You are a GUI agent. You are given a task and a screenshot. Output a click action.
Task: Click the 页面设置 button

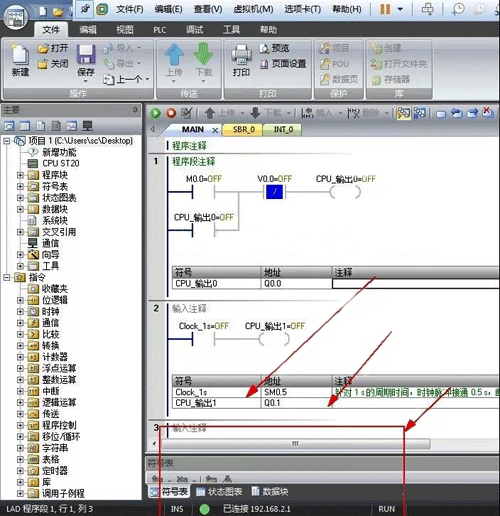tap(283, 64)
